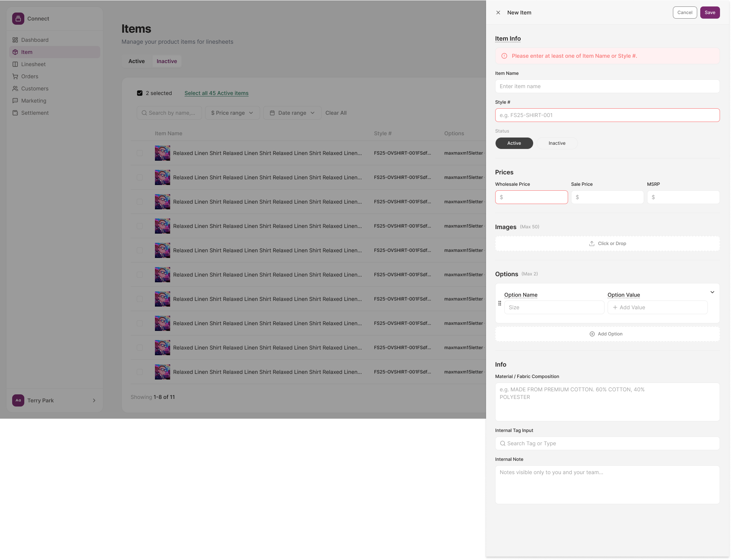
Task: Focus the Option Name Size field
Action: click(554, 307)
